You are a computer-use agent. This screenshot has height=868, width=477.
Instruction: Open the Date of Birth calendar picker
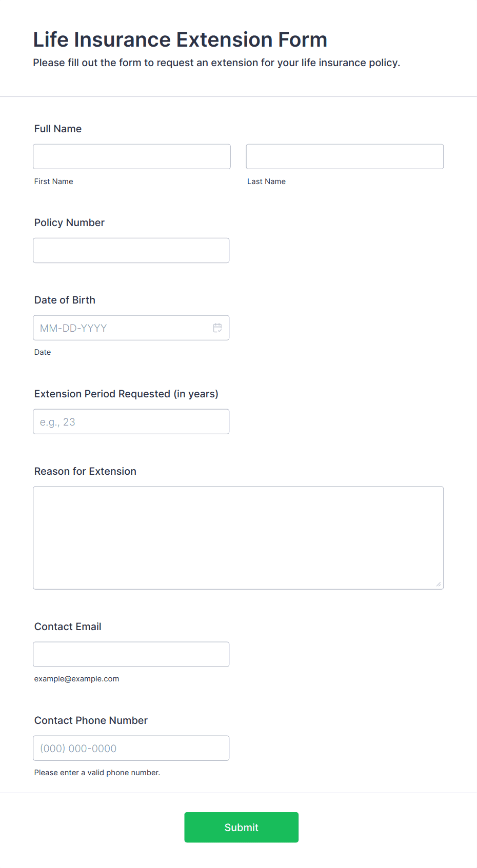pos(217,328)
